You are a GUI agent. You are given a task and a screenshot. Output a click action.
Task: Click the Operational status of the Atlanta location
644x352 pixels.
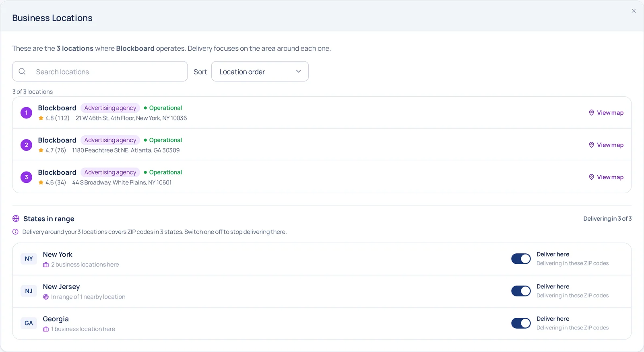[163, 140]
